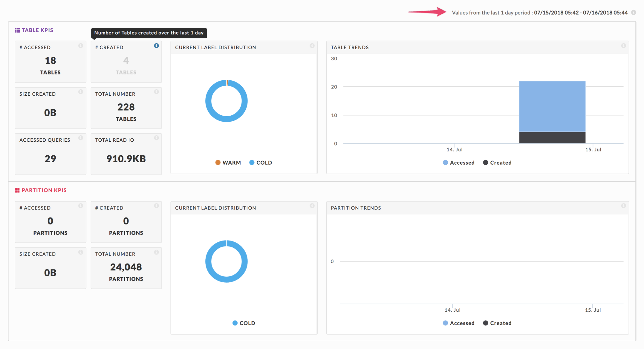Click info icon on table Current Label Distribution

pos(312,46)
